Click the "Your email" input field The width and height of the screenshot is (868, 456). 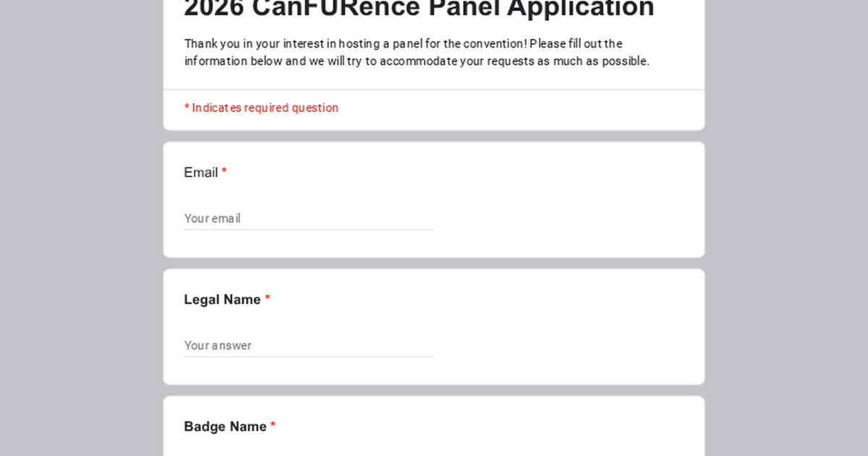point(308,219)
